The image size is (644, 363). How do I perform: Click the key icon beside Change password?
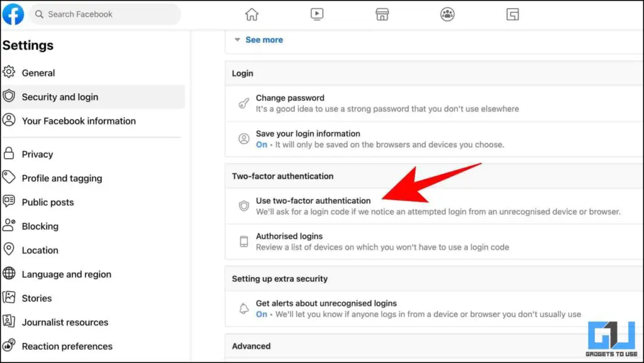pos(244,103)
